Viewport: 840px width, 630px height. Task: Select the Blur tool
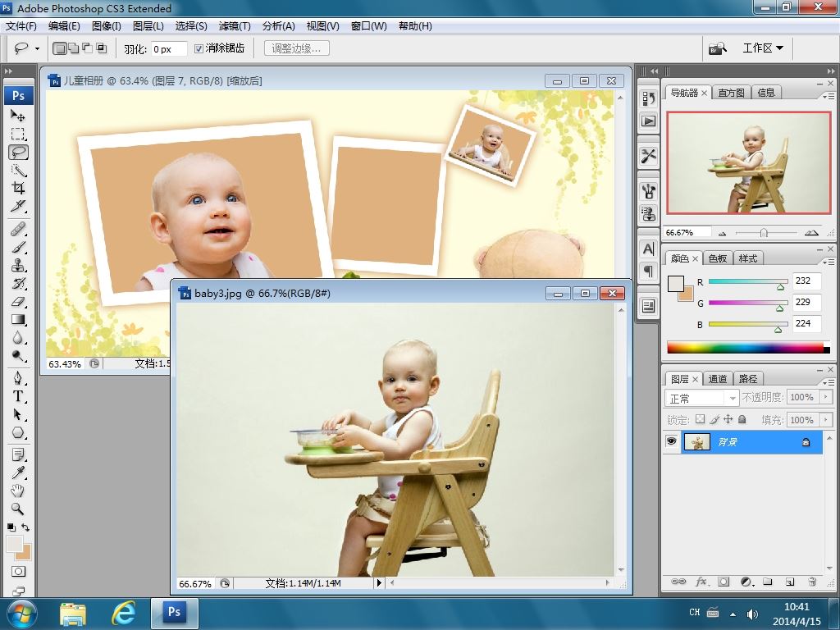point(18,338)
